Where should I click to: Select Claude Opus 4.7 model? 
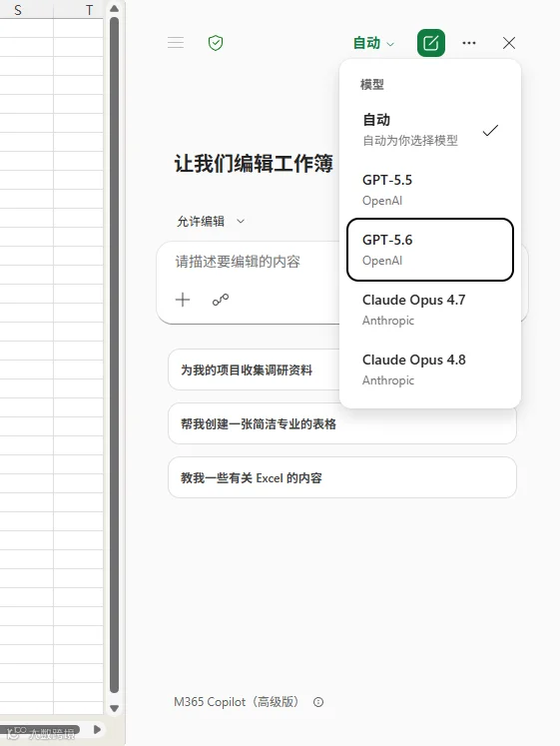point(430,310)
